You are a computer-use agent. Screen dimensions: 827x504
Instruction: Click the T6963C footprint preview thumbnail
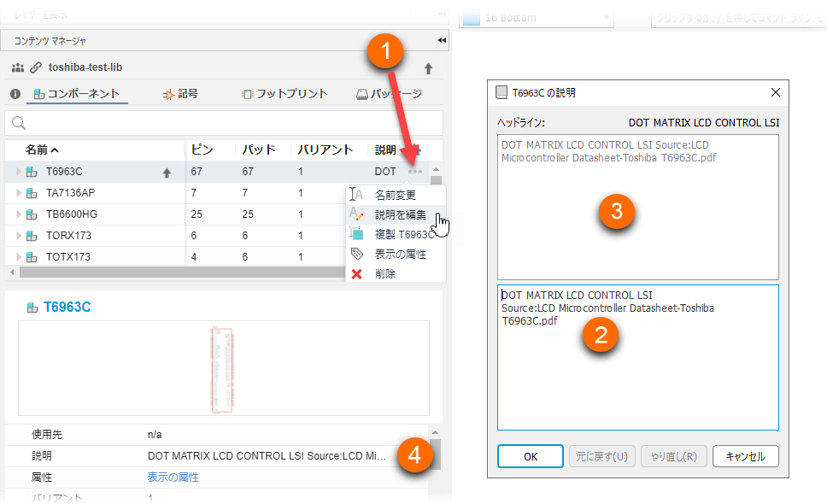pos(224,368)
